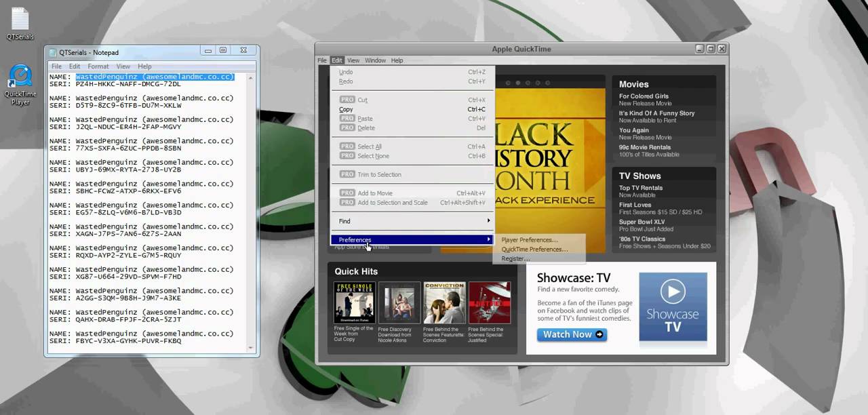868x415 pixels.
Task: Click serial FBYC-V3XA-GYHK-PUVR-FKBQ line
Action: (x=128, y=341)
